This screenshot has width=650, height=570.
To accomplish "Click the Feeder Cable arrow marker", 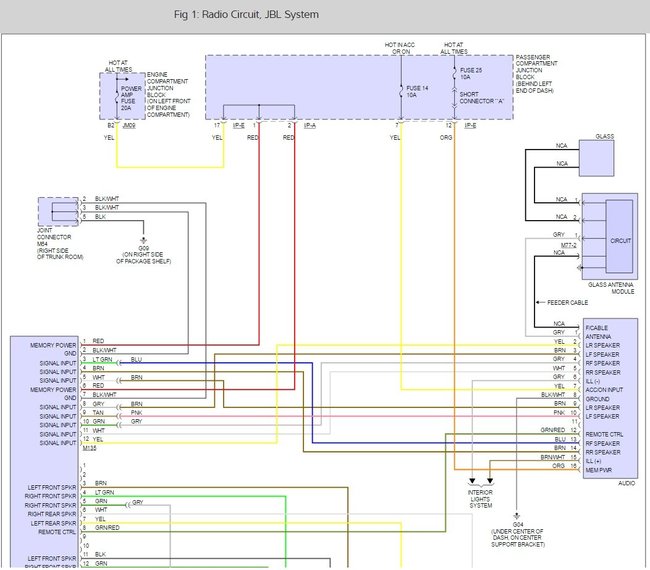I will click(542, 302).
